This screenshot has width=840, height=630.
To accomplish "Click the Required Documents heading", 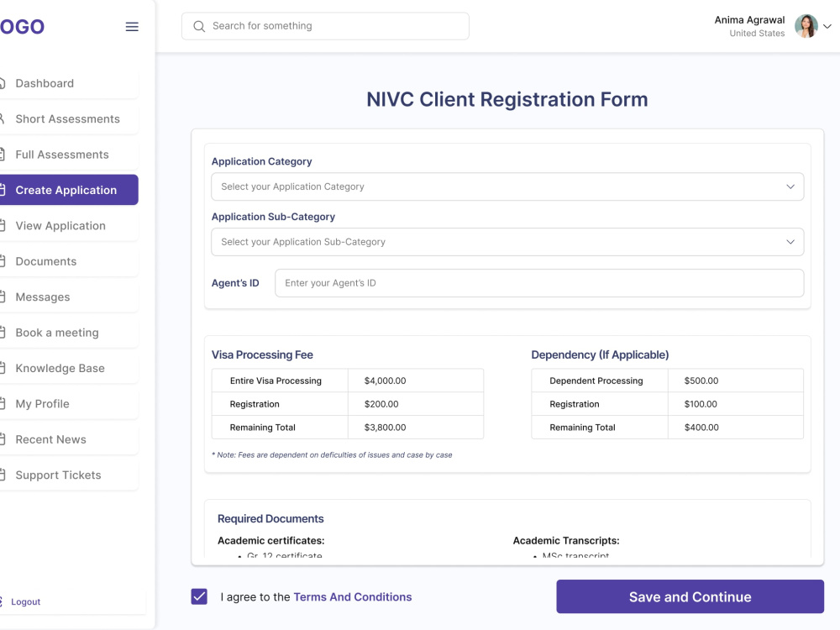I will click(x=270, y=518).
